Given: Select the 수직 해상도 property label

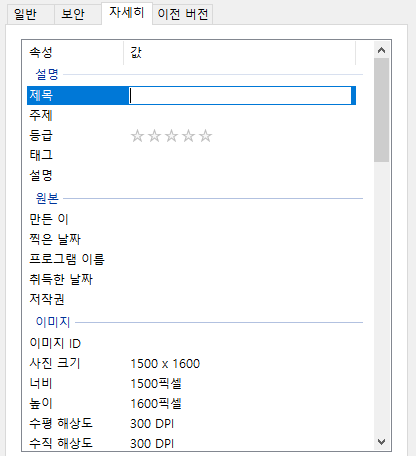Looking at the screenshot, I should (x=61, y=443).
